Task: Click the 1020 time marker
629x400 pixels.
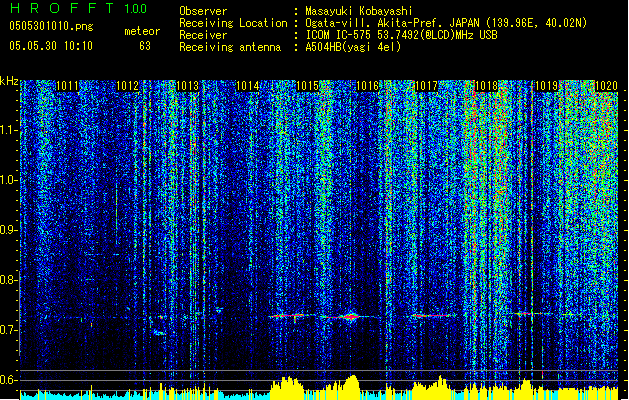Action: pyautogui.click(x=606, y=86)
